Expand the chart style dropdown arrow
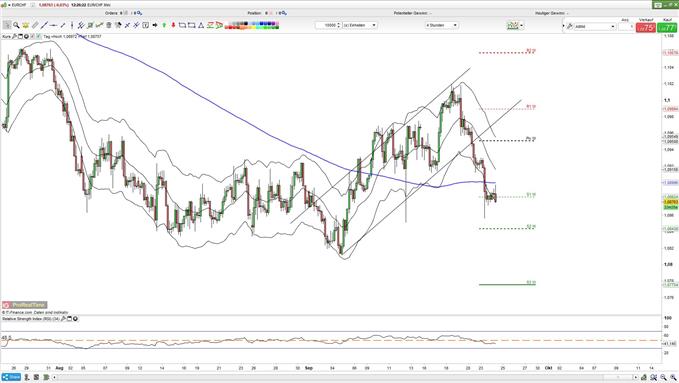Screen dimensions: 679x383 point(521,25)
